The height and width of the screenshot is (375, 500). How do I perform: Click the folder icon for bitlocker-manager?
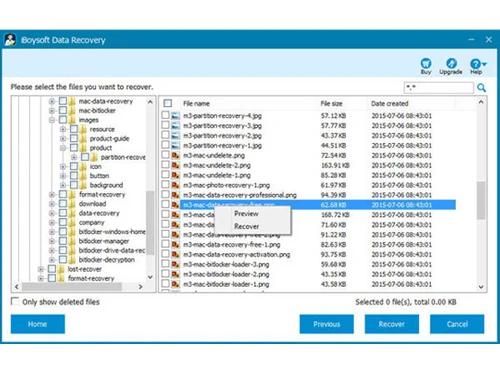tap(72, 241)
